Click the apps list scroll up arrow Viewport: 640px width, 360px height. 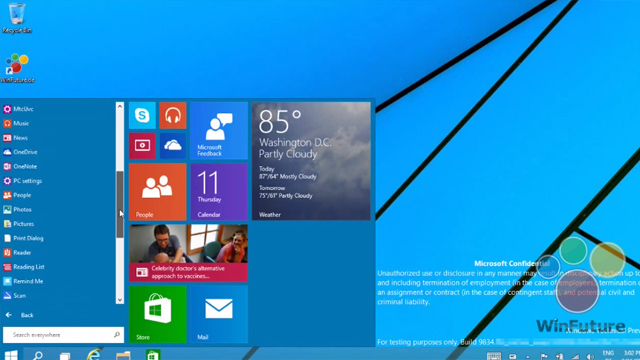point(120,106)
